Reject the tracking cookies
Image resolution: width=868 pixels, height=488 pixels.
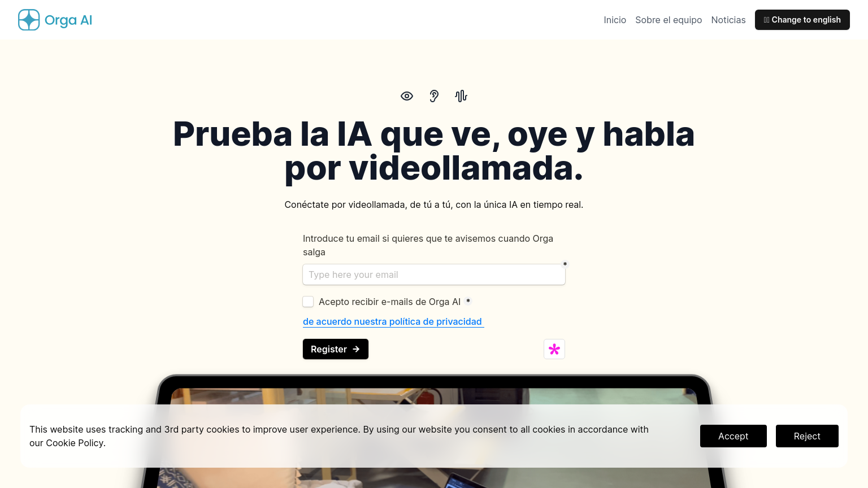point(807,436)
